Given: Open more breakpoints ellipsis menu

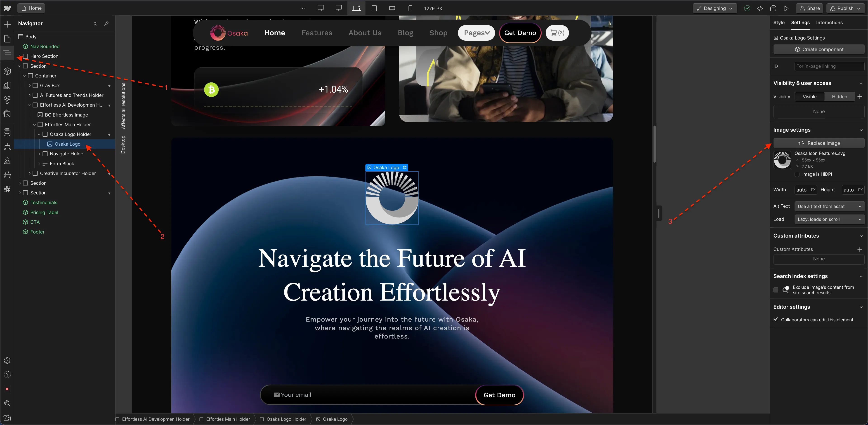Looking at the screenshot, I should (302, 8).
